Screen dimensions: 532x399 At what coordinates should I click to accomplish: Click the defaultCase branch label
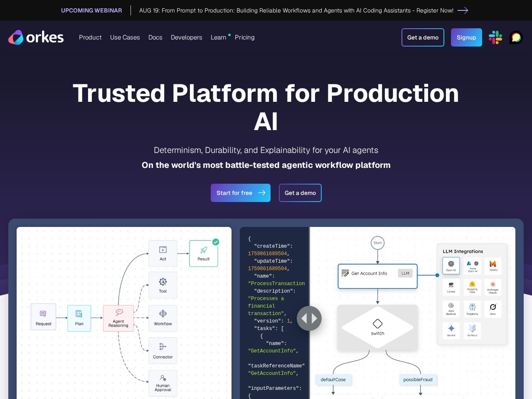[333, 379]
